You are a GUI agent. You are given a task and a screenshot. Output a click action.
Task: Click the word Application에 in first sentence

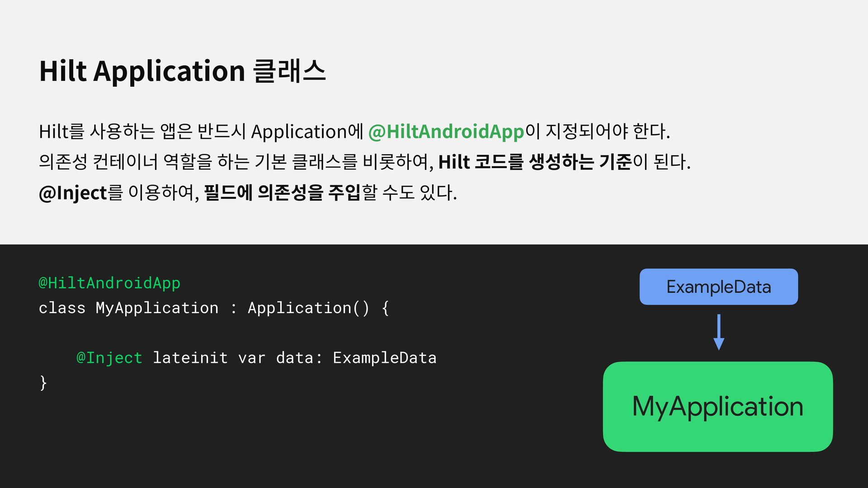point(307,131)
